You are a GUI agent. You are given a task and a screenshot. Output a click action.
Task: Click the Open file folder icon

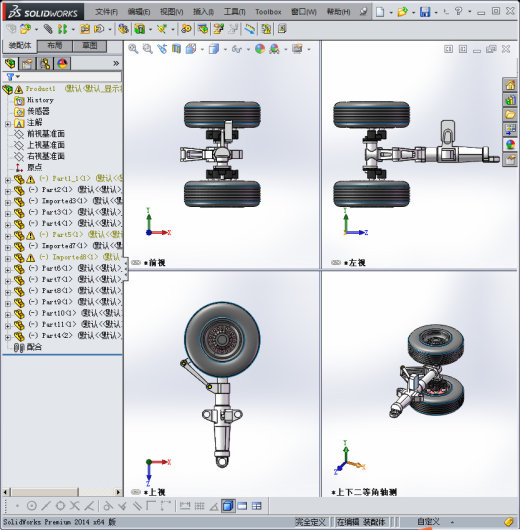click(402, 12)
